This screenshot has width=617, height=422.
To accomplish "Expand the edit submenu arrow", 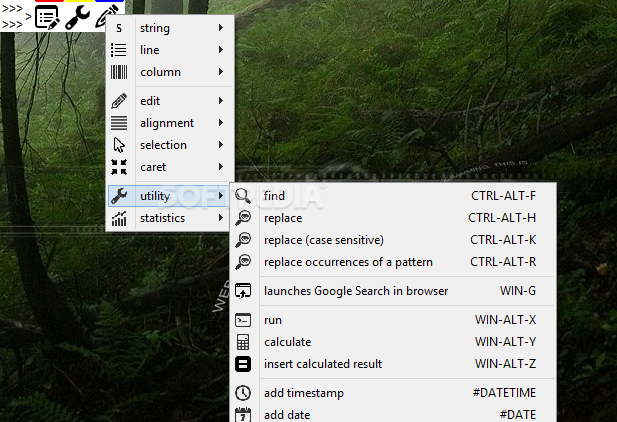I will point(221,101).
